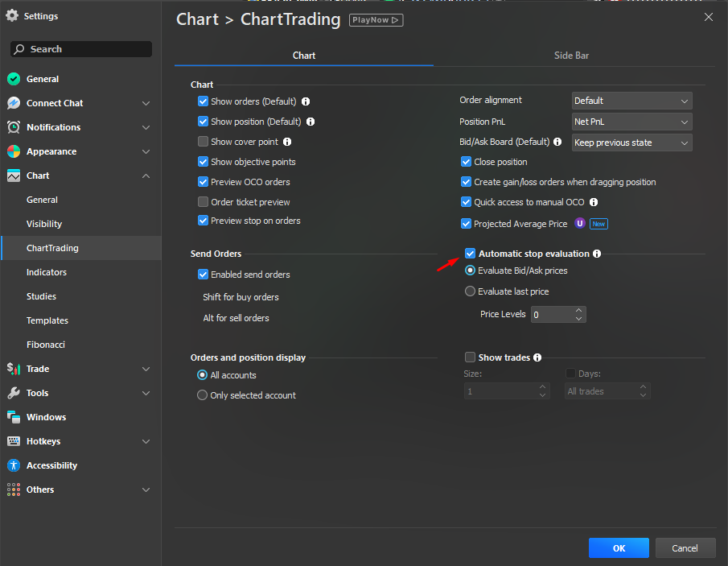Enable the Show cover point checkbox
The height and width of the screenshot is (566, 728).
pos(204,142)
